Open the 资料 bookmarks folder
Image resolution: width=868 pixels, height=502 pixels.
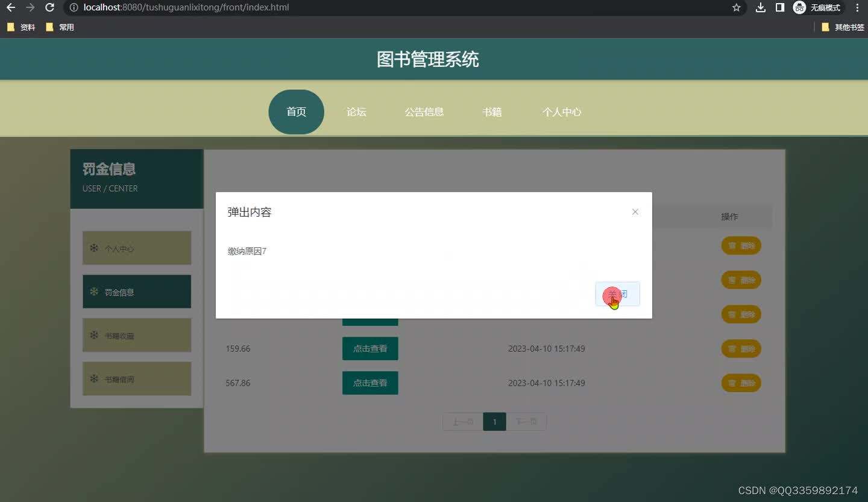[x=21, y=27]
